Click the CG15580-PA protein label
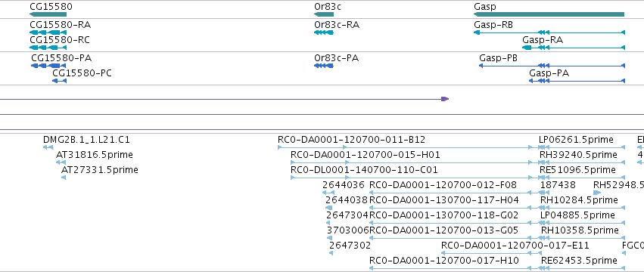The width and height of the screenshot is (644, 272). pyautogui.click(x=61, y=58)
